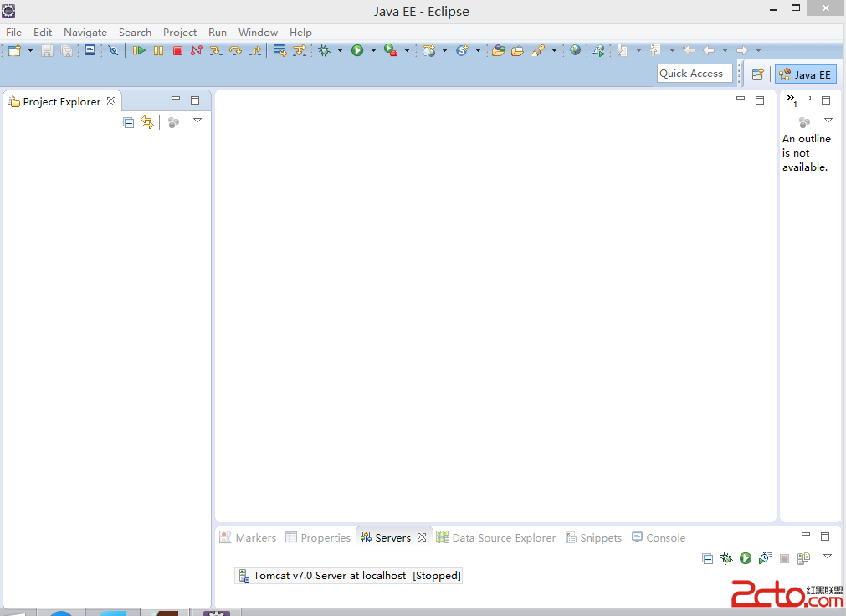This screenshot has width=846, height=616.
Task: Click the Quick Access search field
Action: (695, 74)
